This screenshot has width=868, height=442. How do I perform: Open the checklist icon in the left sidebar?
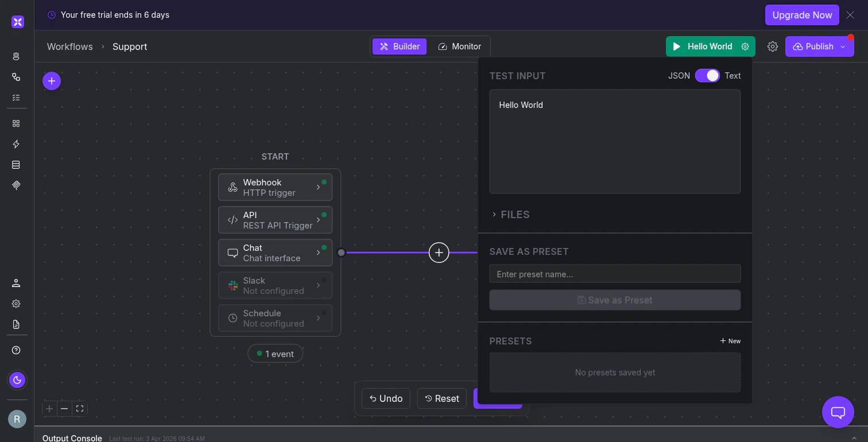[x=16, y=98]
